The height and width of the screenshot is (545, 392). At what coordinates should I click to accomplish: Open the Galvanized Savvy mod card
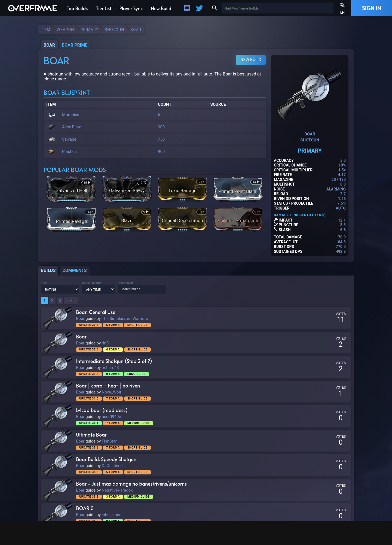pyautogui.click(x=127, y=189)
